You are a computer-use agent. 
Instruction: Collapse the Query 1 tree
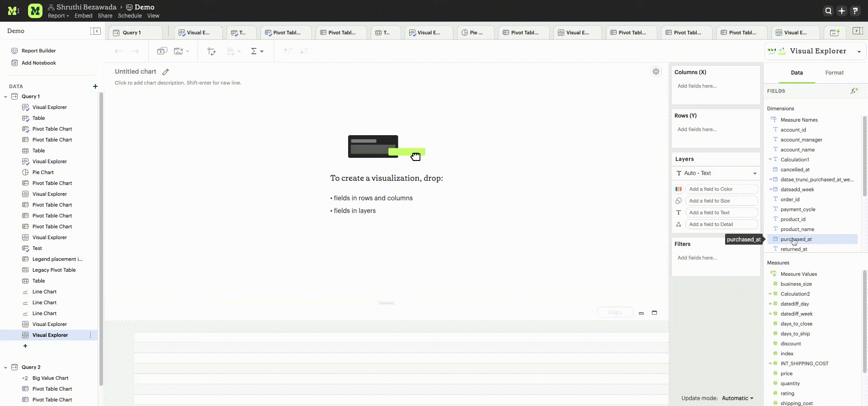pos(5,97)
